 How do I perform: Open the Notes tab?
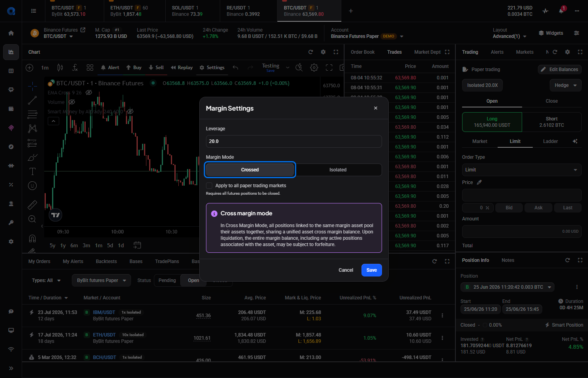click(508, 260)
